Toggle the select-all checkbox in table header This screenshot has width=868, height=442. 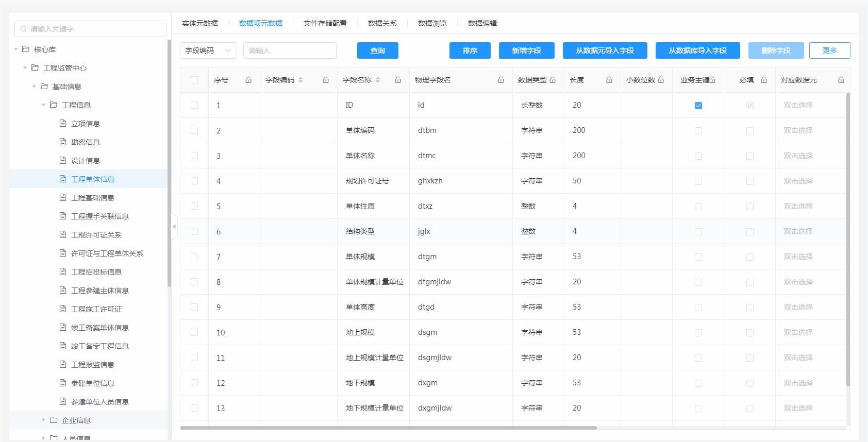[194, 80]
